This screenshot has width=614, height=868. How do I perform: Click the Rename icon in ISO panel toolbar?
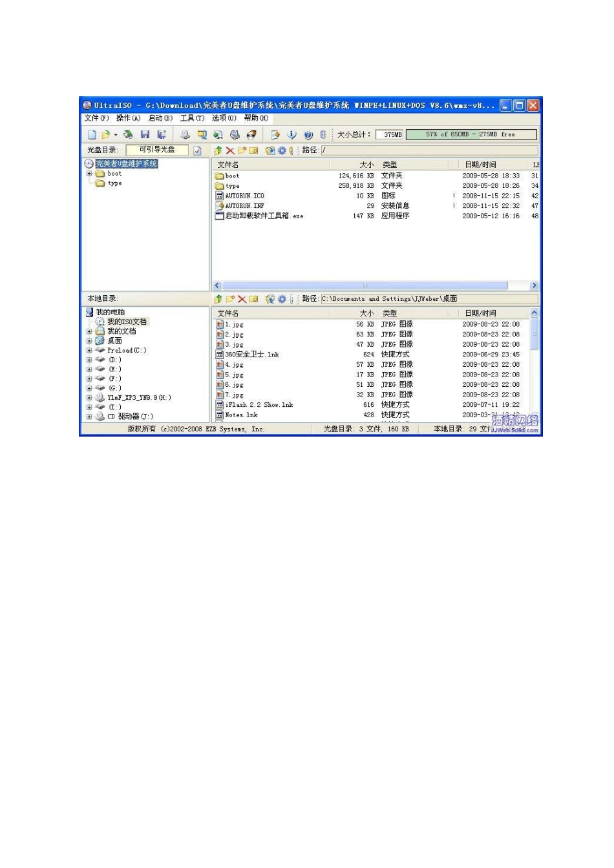[253, 150]
